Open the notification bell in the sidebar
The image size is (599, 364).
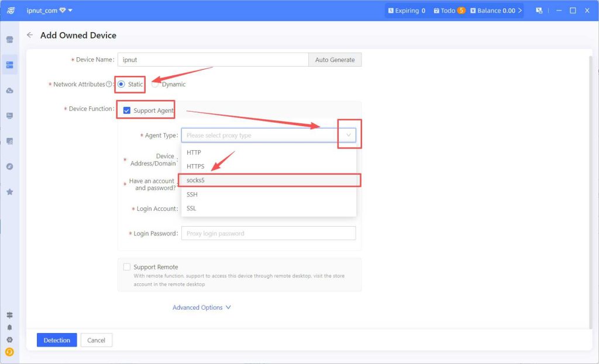[9, 327]
